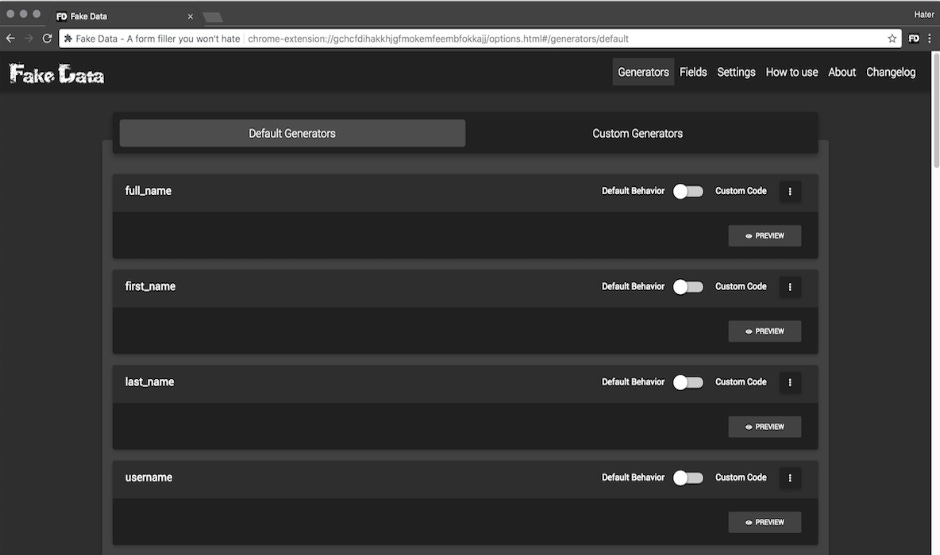Toggle full_name to Custom Code
Viewport: 940px width, 555px height.
coord(688,191)
